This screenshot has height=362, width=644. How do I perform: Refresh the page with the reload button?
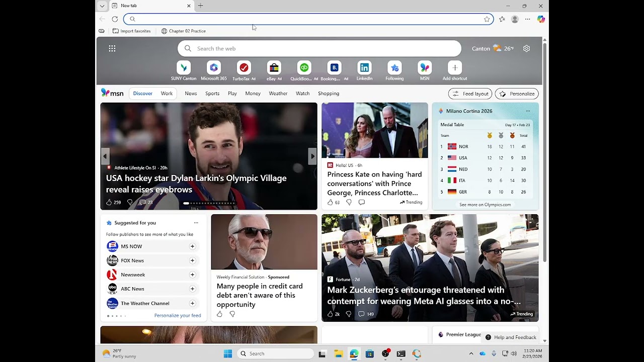[115, 19]
